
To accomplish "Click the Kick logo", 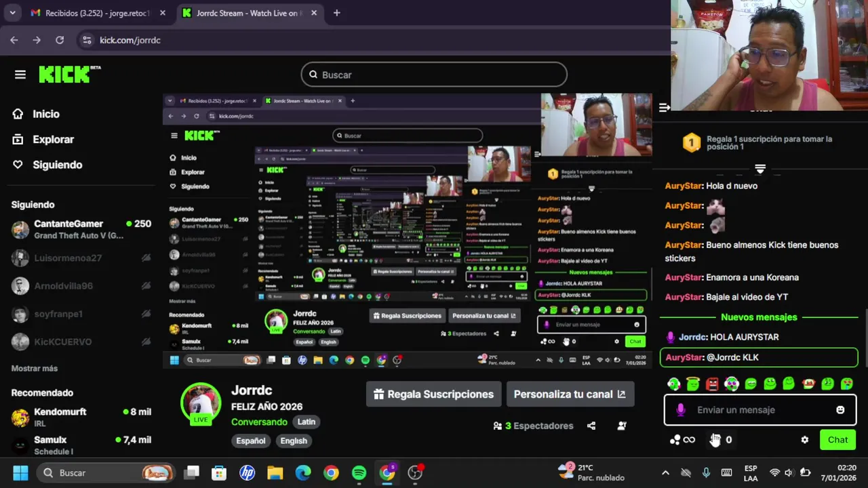I will 69,75.
